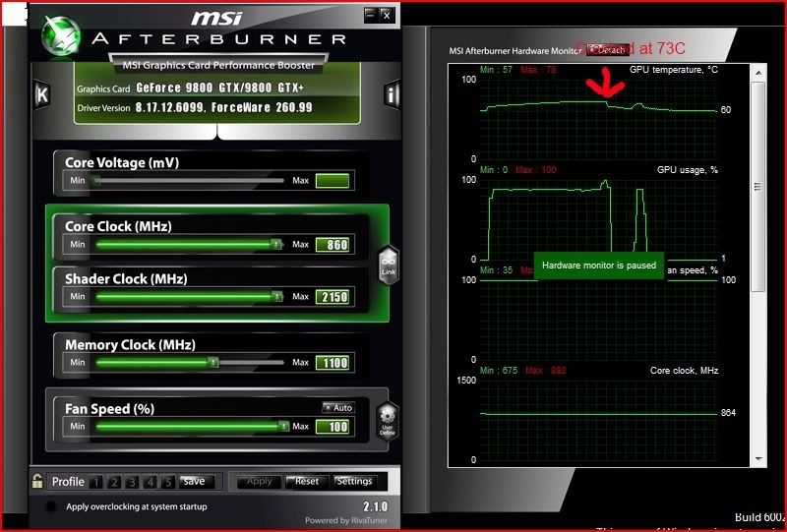787x532 pixels.
Task: Select profile slot 3
Action: [x=132, y=482]
